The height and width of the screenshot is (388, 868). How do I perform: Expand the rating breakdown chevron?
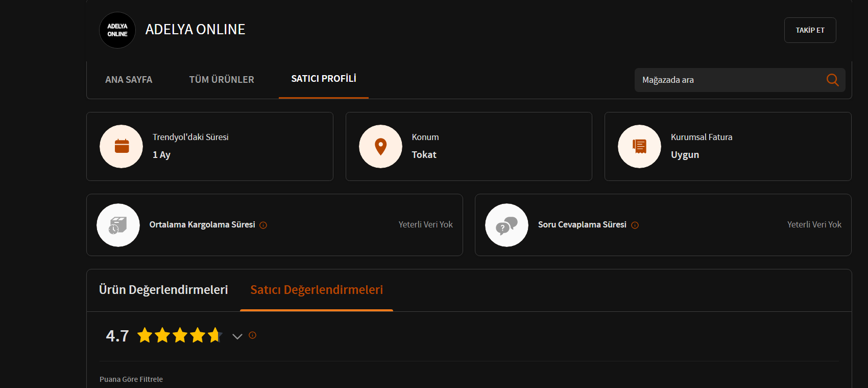pyautogui.click(x=237, y=336)
